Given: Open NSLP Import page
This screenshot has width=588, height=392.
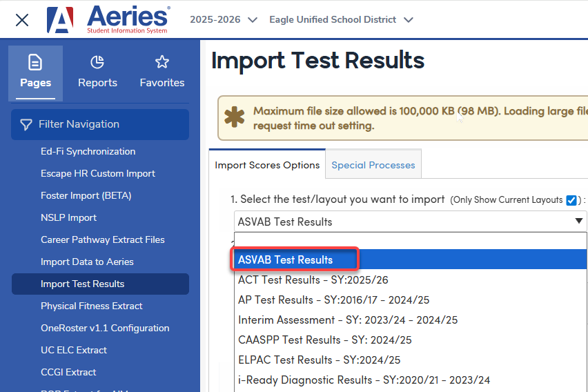Looking at the screenshot, I should point(68,218).
